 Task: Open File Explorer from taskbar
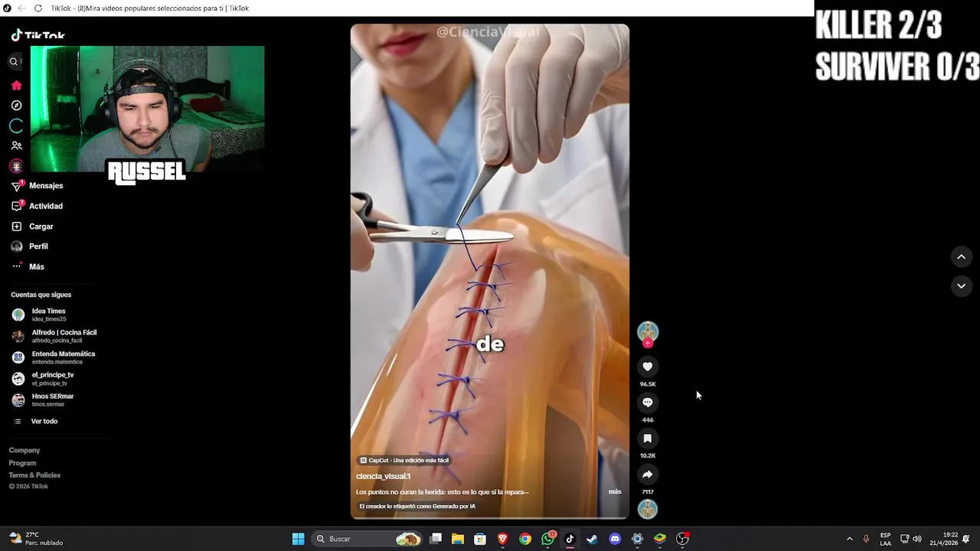(x=458, y=539)
